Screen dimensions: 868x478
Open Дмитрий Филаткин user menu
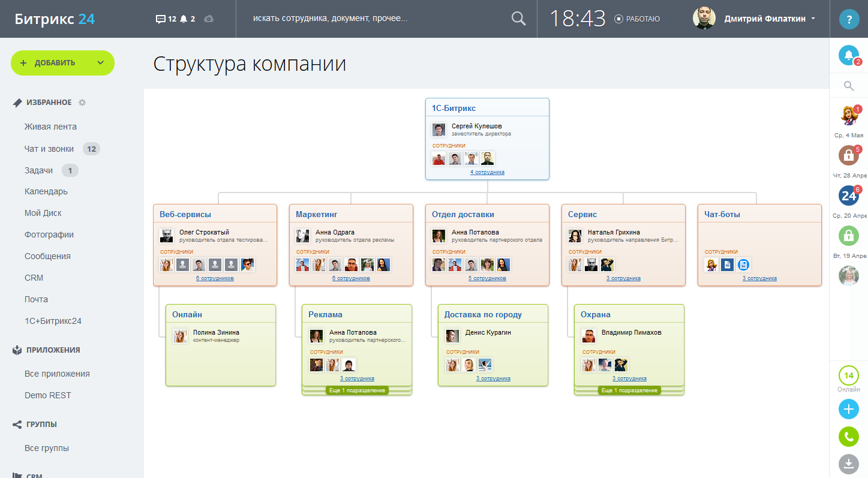click(769, 19)
